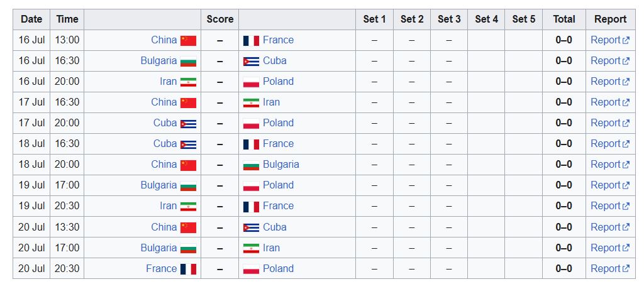Open China team link in 18 Jul 20:00 row
644x289 pixels.
coord(164,165)
